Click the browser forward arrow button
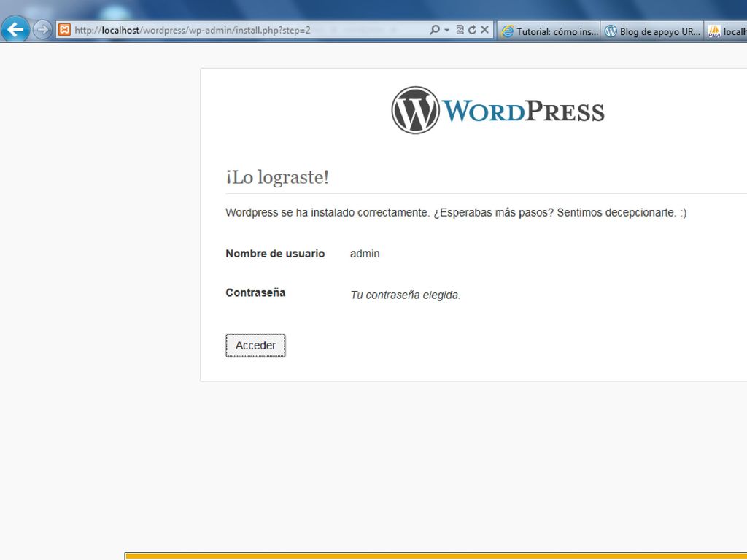The image size is (747, 560). coord(42,30)
